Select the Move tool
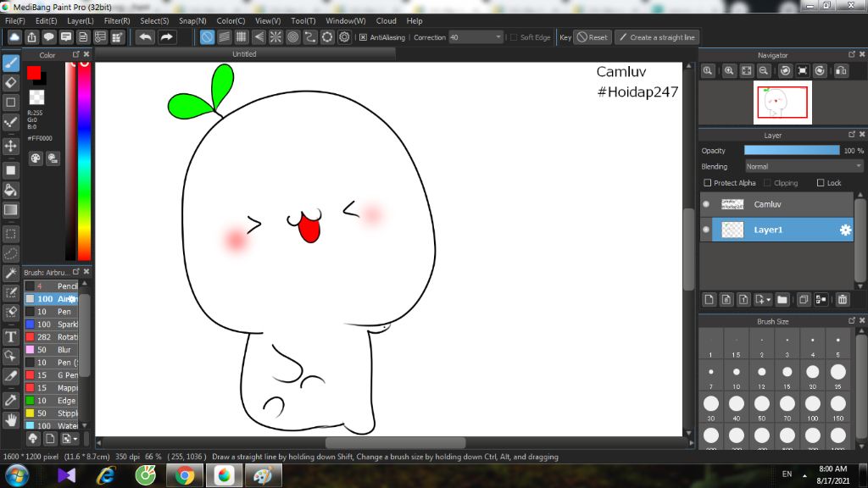Screen dimensions: 868x488 click(x=11, y=146)
